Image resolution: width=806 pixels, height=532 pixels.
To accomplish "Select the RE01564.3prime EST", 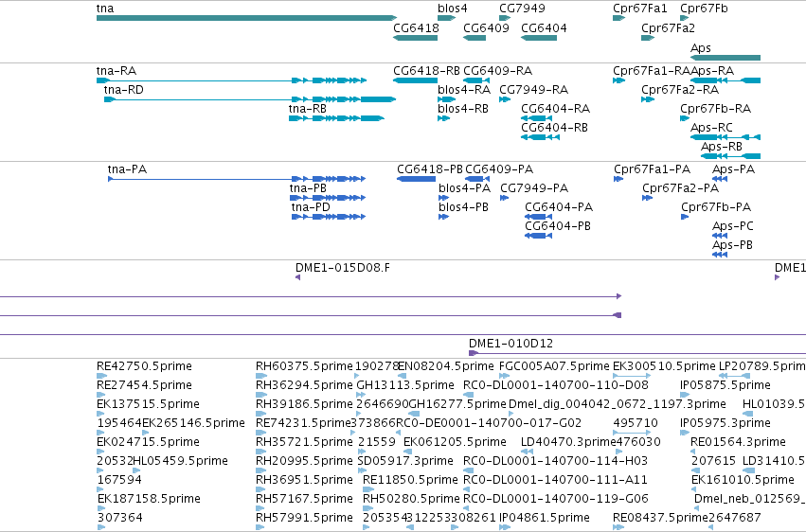I will tap(693, 452).
